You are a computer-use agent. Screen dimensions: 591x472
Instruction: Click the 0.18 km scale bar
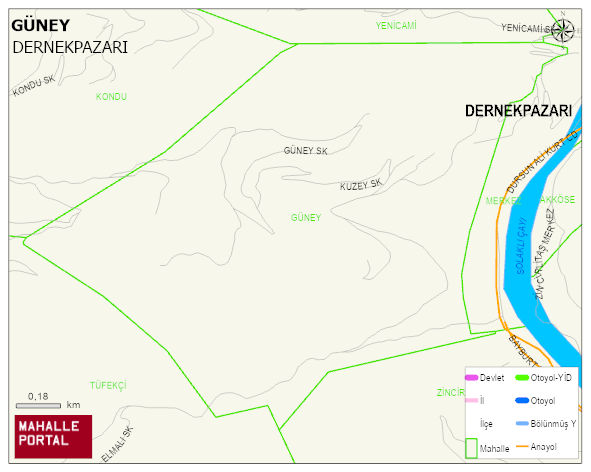pos(38,406)
